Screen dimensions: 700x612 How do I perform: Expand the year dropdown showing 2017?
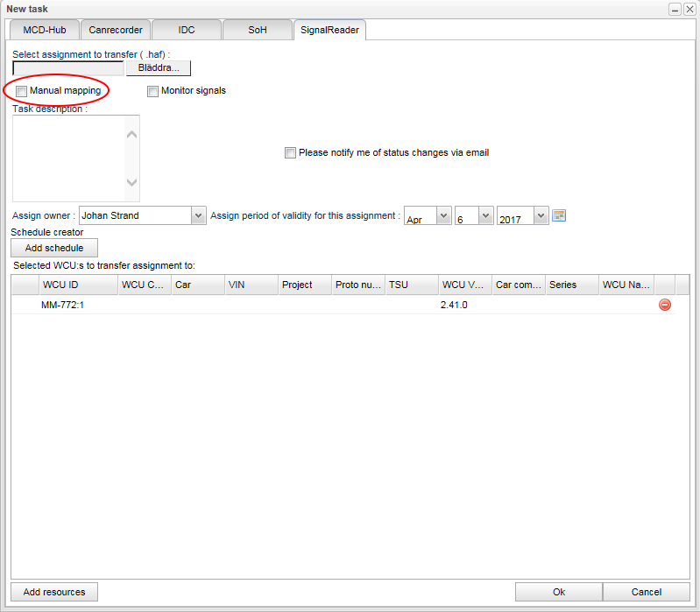point(540,215)
